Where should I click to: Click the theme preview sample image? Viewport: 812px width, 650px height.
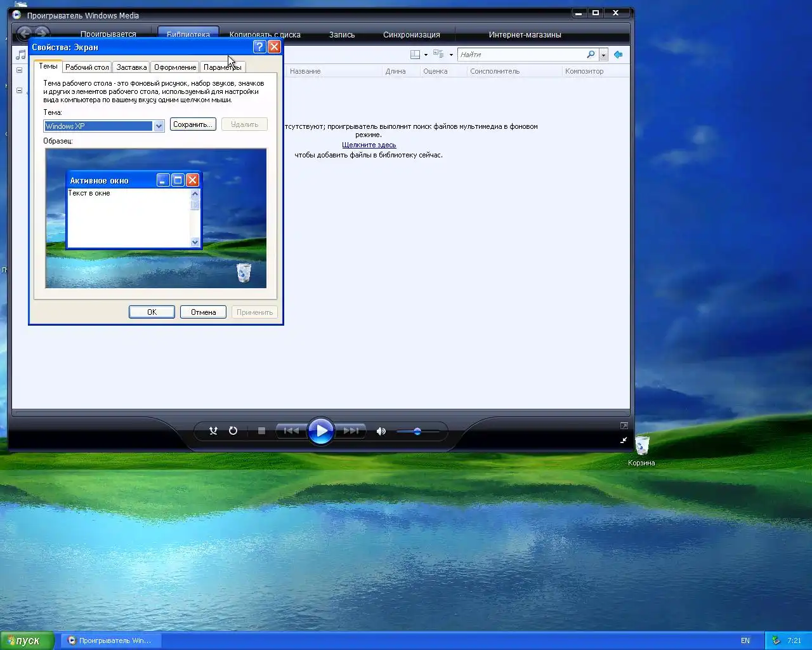[156, 218]
